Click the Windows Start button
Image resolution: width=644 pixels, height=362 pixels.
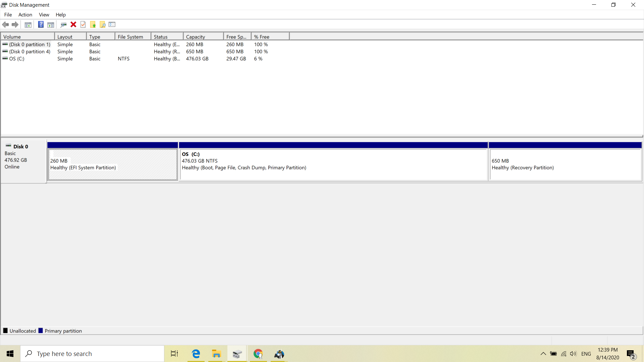(10, 354)
